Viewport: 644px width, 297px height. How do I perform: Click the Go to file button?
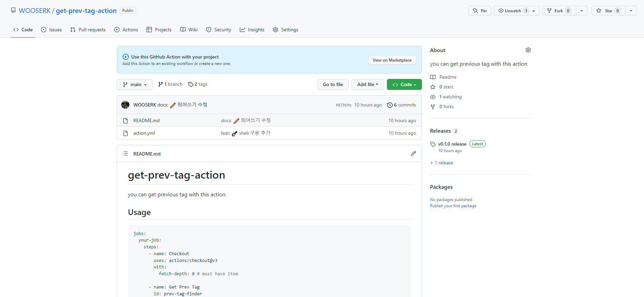tap(333, 84)
